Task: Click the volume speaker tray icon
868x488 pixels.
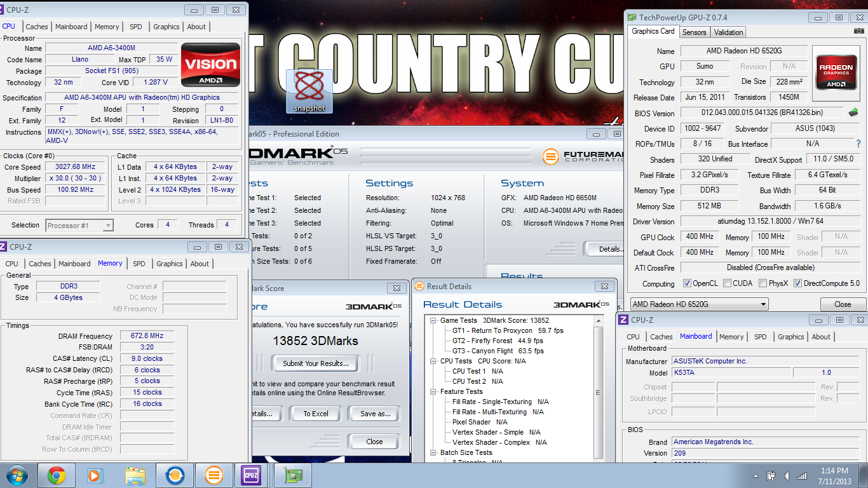Action: (787, 476)
